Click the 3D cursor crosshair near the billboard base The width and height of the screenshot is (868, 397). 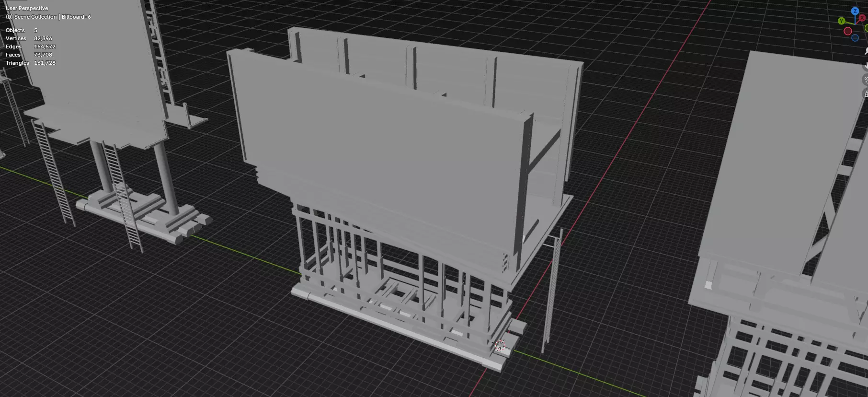click(500, 346)
